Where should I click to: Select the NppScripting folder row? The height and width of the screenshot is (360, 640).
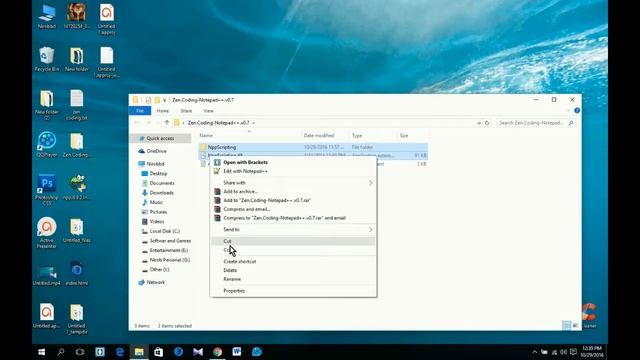pos(313,147)
